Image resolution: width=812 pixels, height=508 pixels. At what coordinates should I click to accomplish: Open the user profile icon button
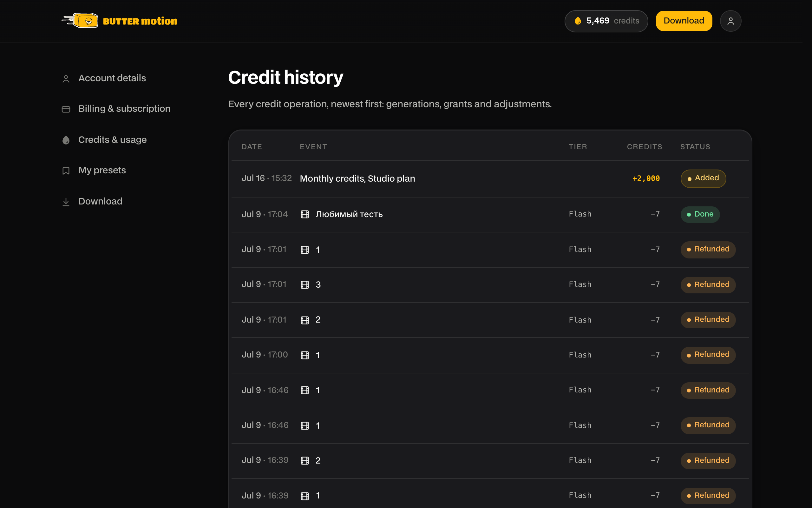pos(730,21)
